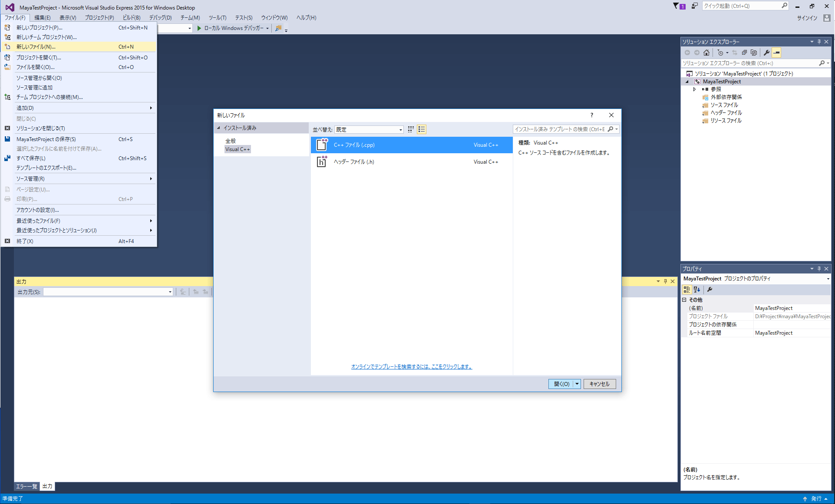
Task: Click the notifications flag icon in title bar
Action: [x=676, y=6]
